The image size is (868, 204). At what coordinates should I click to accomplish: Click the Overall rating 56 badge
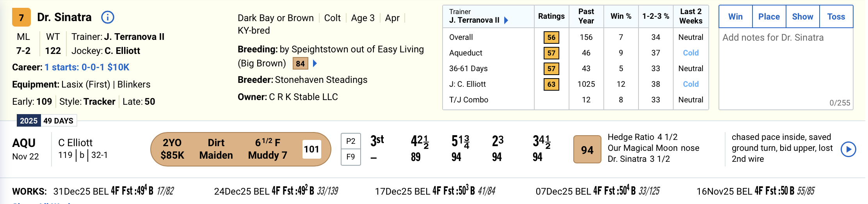pos(551,38)
